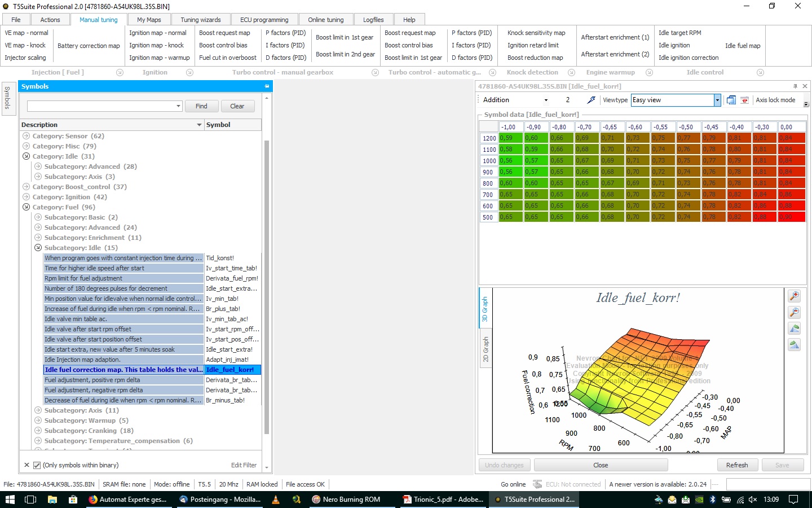Viewport: 812px width, 508px height.
Task: Open VLC cone icon in taskbar
Action: pos(276,500)
